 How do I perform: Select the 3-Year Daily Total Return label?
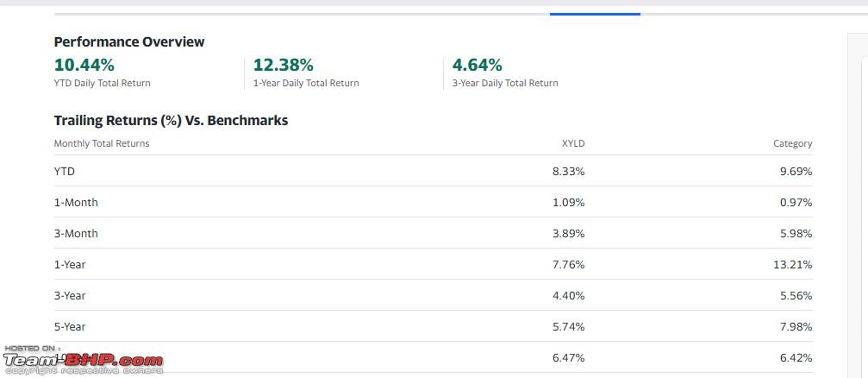pos(505,83)
